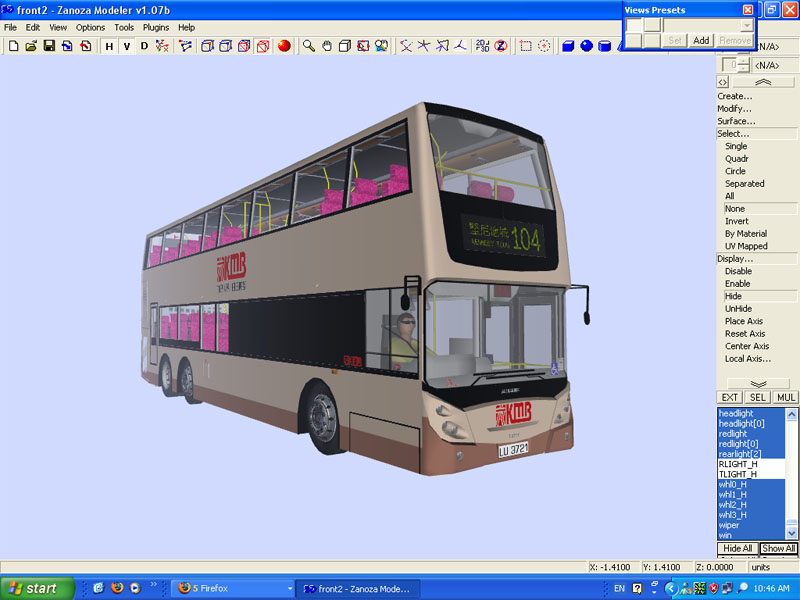Click the New file icon
Image resolution: width=800 pixels, height=600 pixels.
[13, 46]
